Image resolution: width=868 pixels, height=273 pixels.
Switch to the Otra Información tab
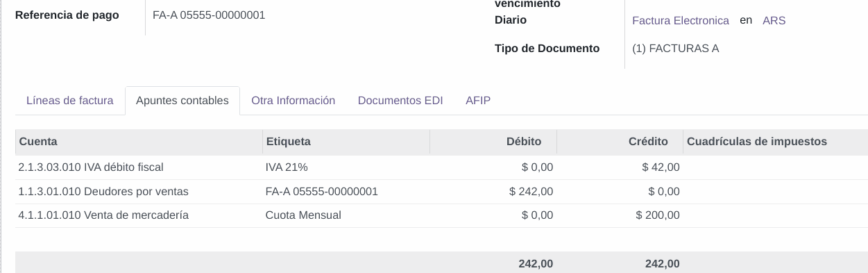click(293, 101)
